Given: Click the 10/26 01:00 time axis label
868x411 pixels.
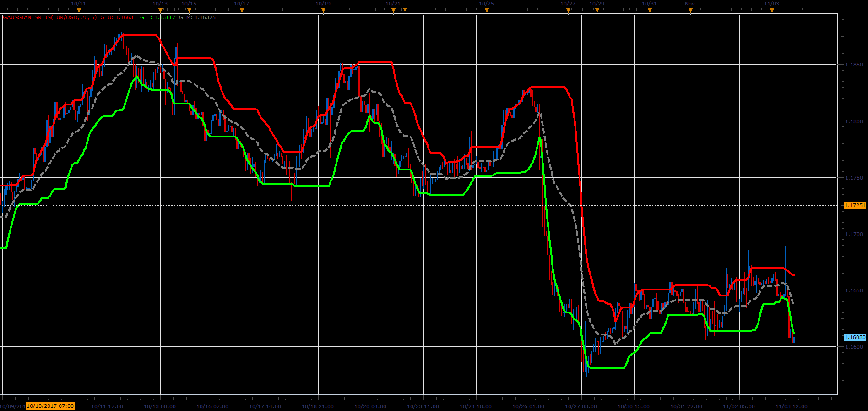Looking at the screenshot, I should [528, 406].
